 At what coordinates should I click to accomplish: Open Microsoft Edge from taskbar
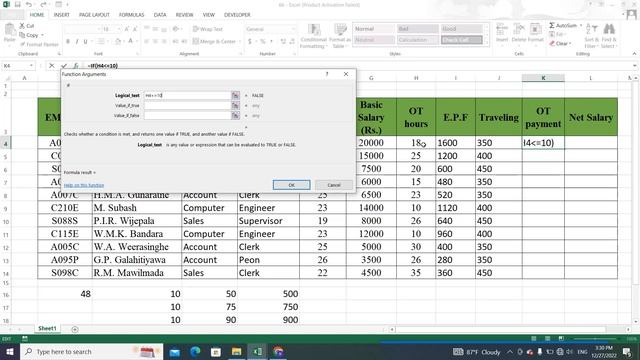195,351
